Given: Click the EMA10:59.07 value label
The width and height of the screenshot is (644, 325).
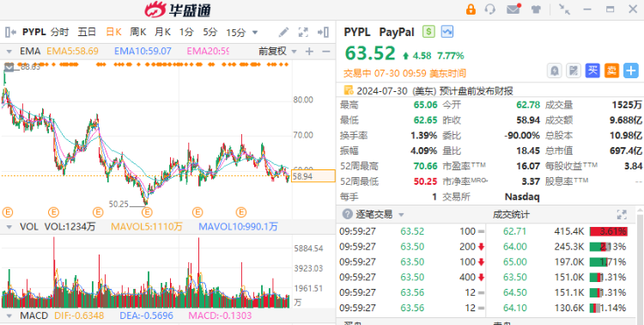Looking at the screenshot, I should click(143, 52).
